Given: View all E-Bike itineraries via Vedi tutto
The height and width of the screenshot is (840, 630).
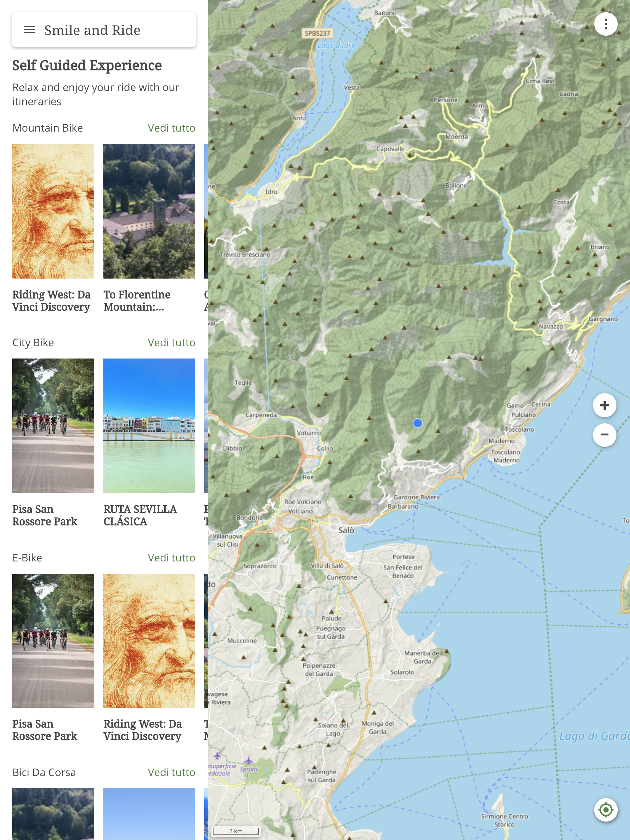Looking at the screenshot, I should point(171,558).
